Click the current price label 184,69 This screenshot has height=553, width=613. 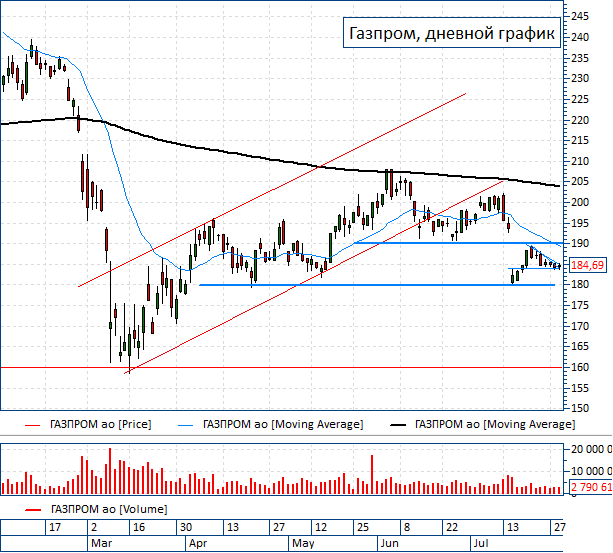[x=587, y=265]
